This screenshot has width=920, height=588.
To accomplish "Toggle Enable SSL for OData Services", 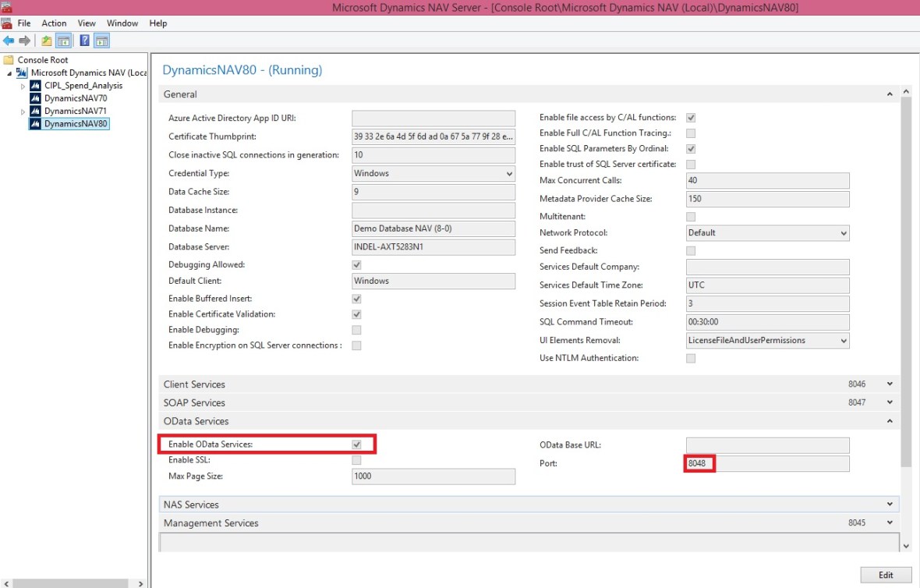I will click(x=356, y=459).
